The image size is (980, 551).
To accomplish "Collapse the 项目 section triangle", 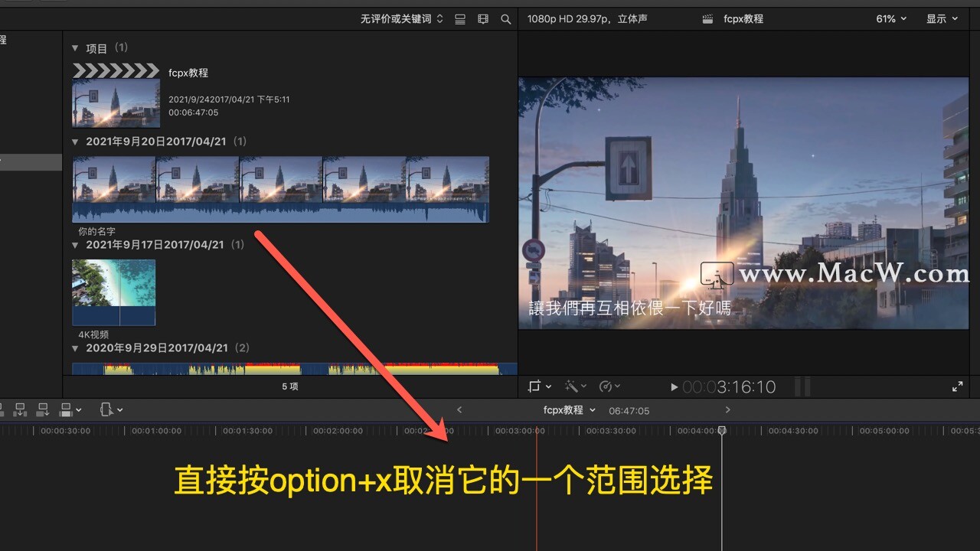I will [75, 48].
